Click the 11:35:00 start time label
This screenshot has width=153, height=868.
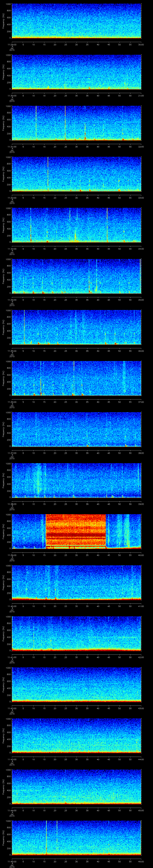pos(12,351)
